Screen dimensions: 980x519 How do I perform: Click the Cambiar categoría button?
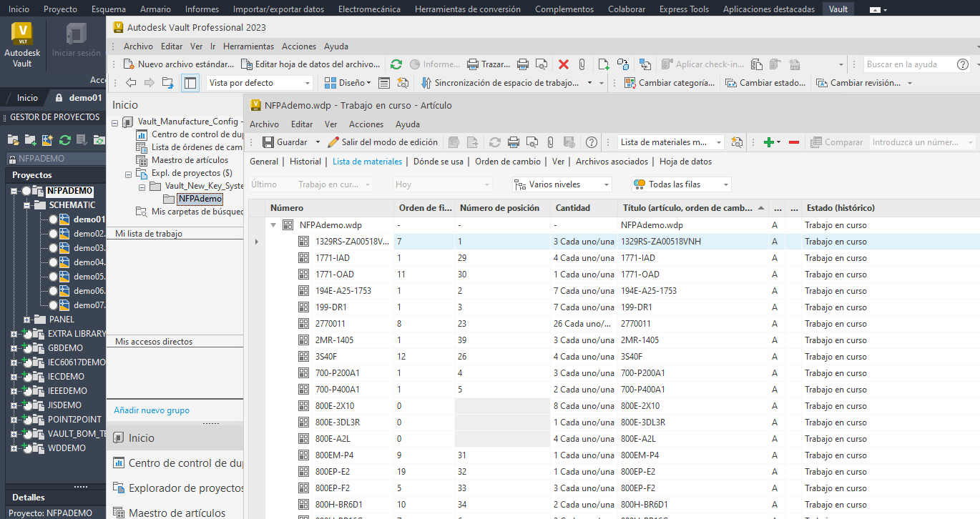[x=670, y=83]
